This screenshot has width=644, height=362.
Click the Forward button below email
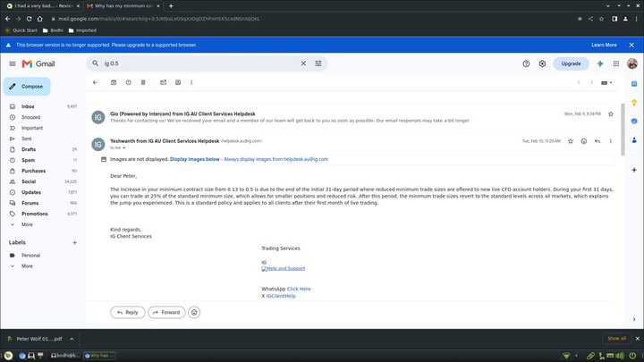pyautogui.click(x=166, y=312)
